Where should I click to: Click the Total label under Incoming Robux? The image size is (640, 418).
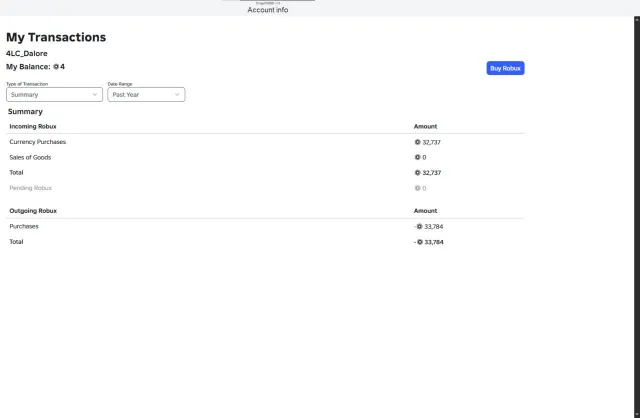[x=16, y=173]
